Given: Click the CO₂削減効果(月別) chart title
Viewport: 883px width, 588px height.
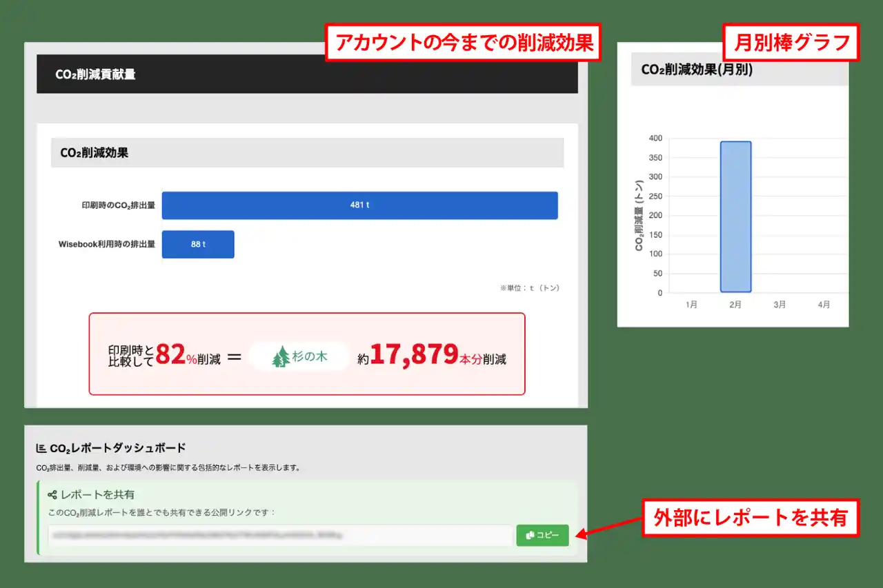Looking at the screenshot, I should point(697,70).
